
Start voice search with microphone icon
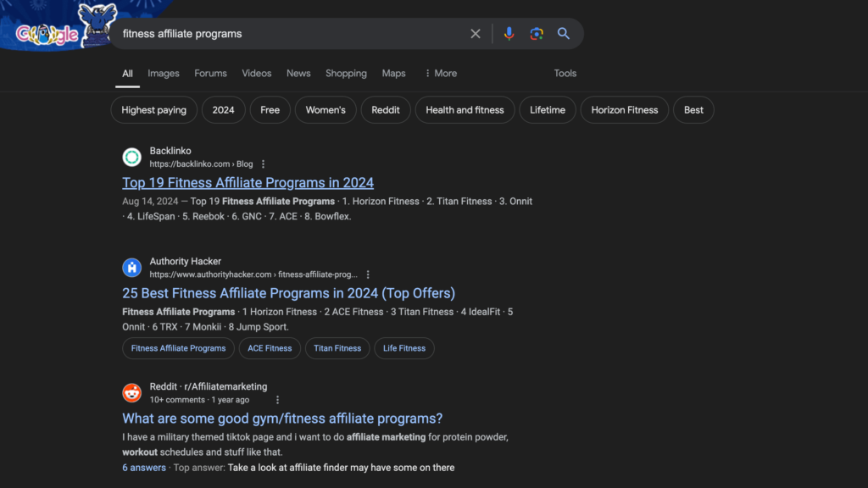point(509,34)
